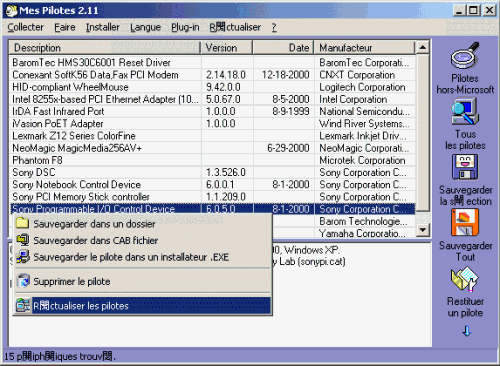The image size is (500, 366).
Task: Click the CAB icon in context menu
Action: click(x=23, y=240)
